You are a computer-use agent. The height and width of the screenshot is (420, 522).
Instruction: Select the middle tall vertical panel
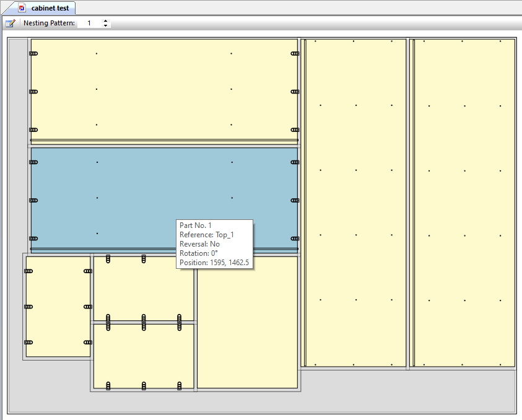point(355,203)
